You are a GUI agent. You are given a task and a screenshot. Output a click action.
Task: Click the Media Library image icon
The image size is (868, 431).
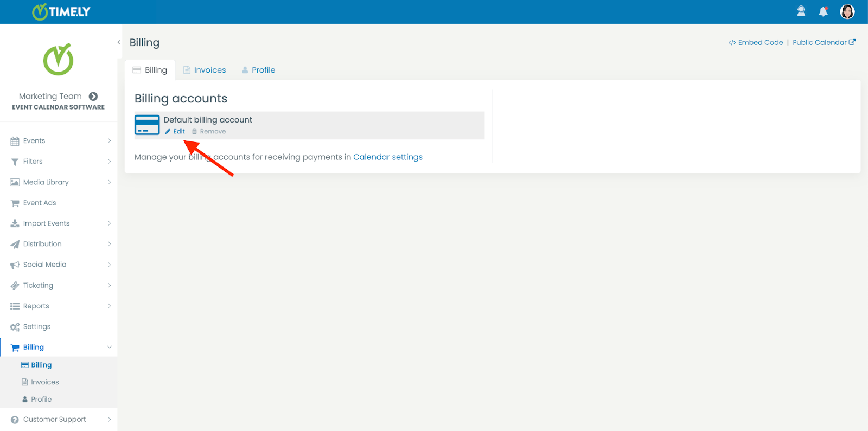click(15, 182)
